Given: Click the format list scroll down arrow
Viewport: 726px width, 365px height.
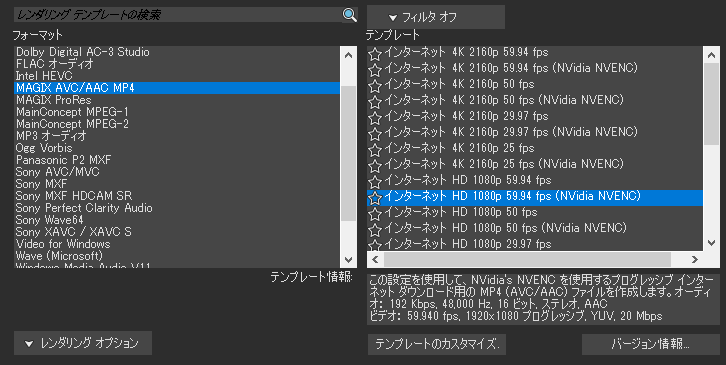Looking at the screenshot, I should [349, 260].
